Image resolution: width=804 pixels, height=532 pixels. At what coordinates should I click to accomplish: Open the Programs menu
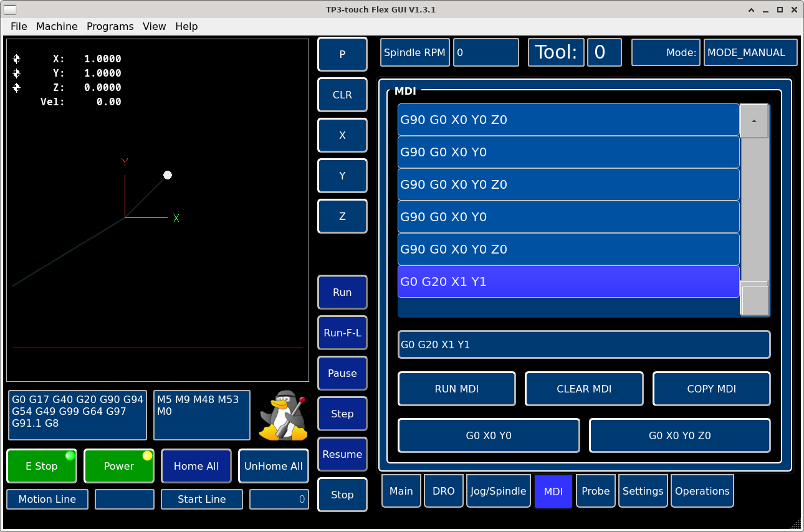110,26
